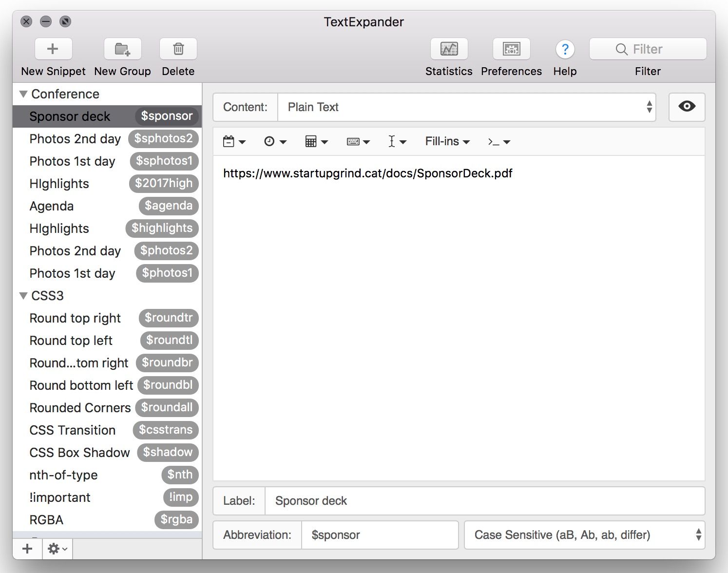Open snippet usage Statistics
The width and height of the screenshot is (728, 573).
448,49
